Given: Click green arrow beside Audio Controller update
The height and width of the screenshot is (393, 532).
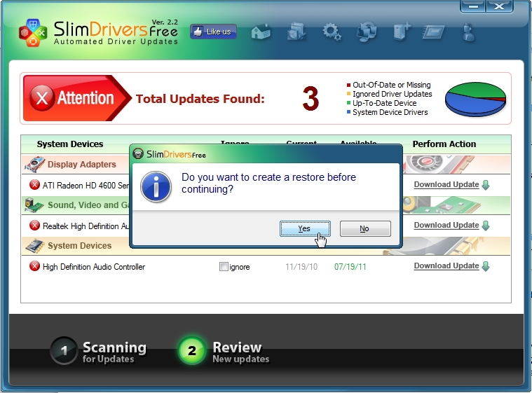Looking at the screenshot, I should click(486, 266).
